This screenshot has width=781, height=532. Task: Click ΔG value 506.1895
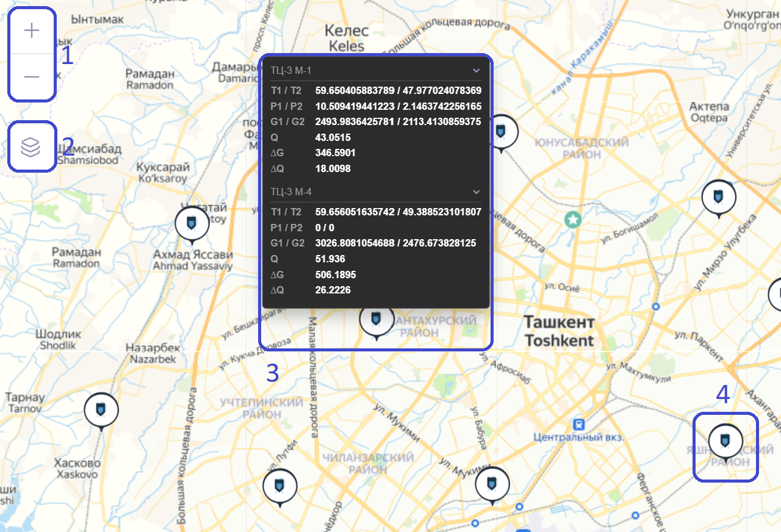point(335,275)
